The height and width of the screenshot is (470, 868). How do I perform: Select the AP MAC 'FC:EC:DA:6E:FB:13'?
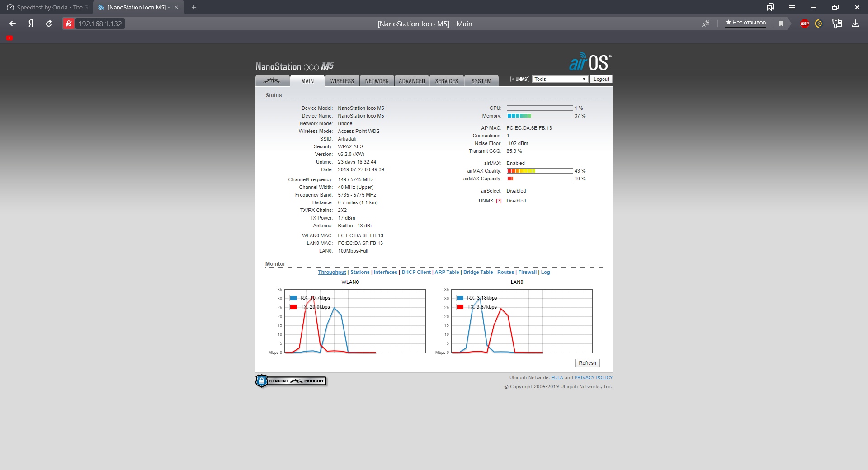[x=529, y=128]
